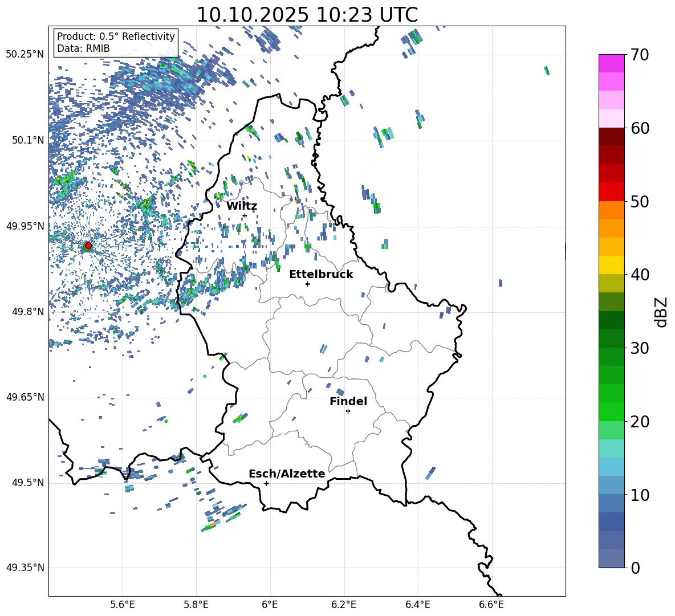Viewport: 675px width, 616px height.
Task: Click the dBZ colorbar label
Action: 661,312
